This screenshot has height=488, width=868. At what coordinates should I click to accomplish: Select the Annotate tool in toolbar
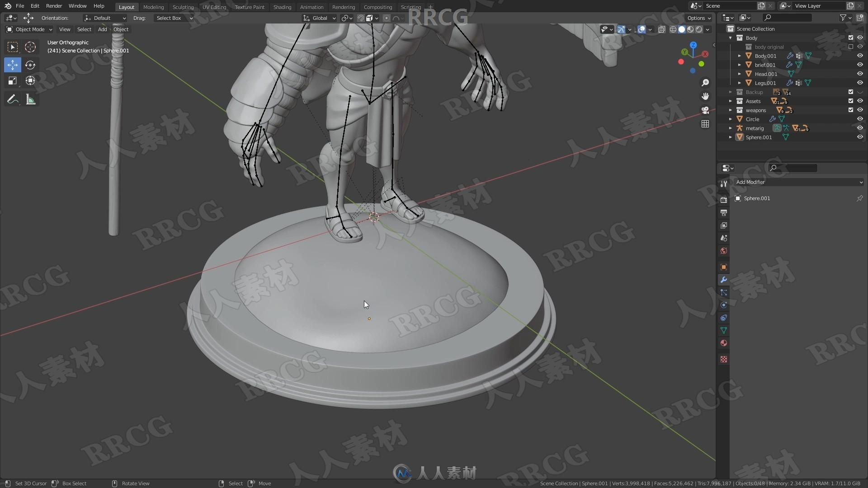(13, 99)
